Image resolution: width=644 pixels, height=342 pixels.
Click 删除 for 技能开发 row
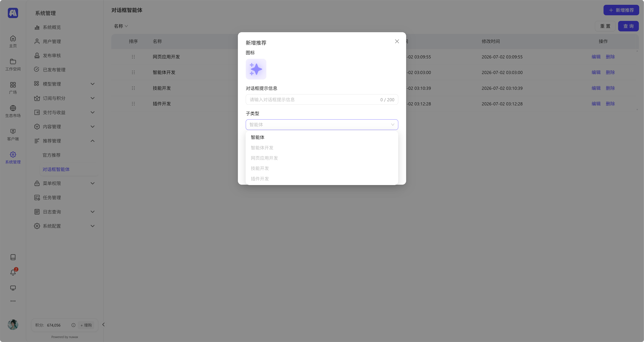(610, 88)
